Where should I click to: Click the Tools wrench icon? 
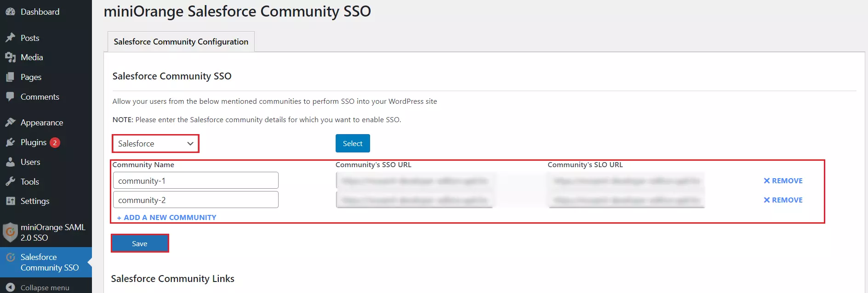pos(10,181)
